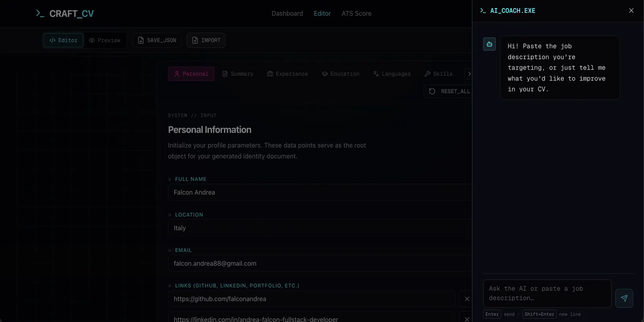This screenshot has width=644, height=322.
Task: Click the AI greeting message bubble
Action: 560,68
